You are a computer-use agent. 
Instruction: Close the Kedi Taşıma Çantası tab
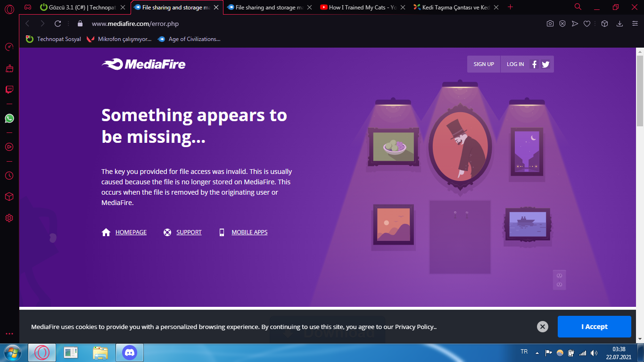[x=496, y=8]
